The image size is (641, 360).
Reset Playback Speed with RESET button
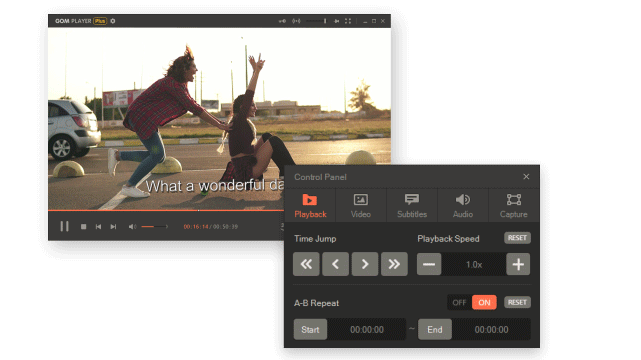point(517,238)
